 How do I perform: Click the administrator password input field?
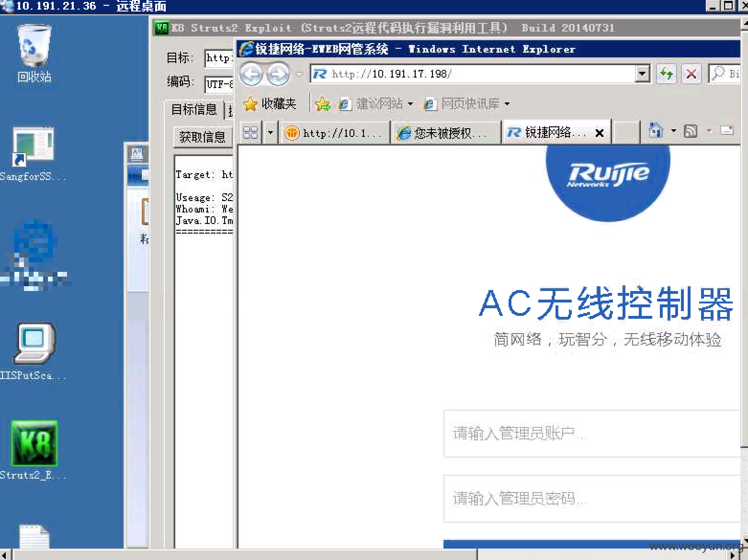(592, 498)
